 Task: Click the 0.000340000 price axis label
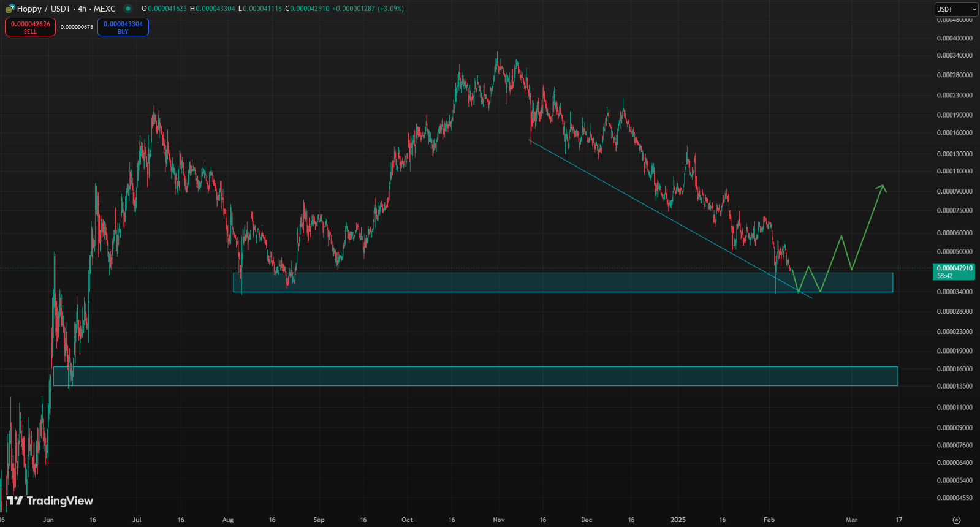pos(954,55)
